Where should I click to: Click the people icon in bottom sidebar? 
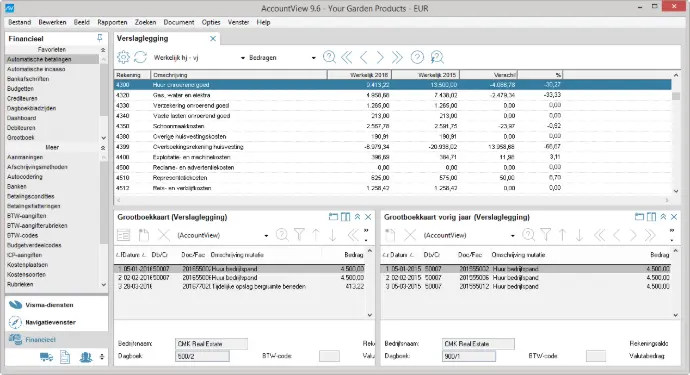coord(86,357)
